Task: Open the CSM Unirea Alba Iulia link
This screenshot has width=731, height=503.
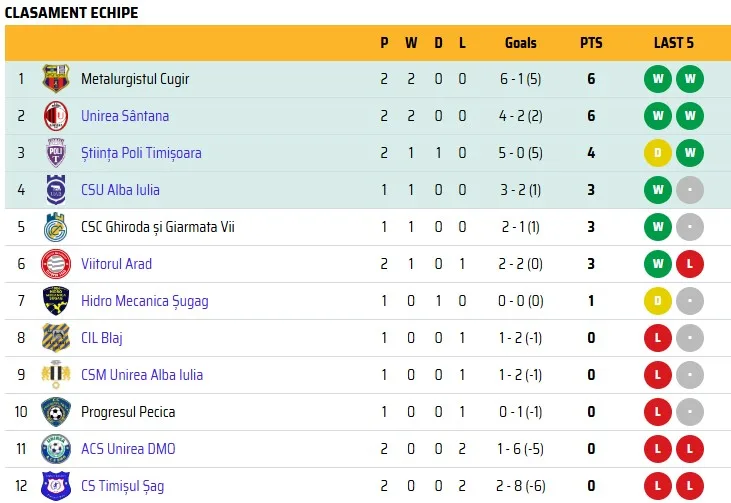Action: click(x=142, y=375)
